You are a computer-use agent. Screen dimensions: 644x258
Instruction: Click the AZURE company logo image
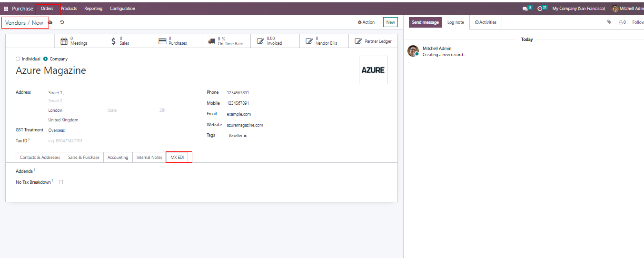pyautogui.click(x=373, y=70)
